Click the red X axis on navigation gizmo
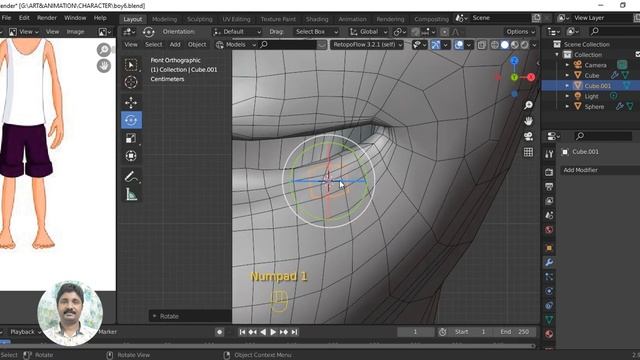This screenshot has width=640, height=360. coord(531,77)
